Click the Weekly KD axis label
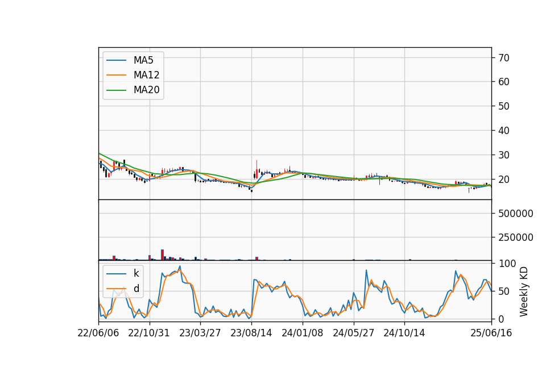The image size is (546, 392). pos(524,292)
